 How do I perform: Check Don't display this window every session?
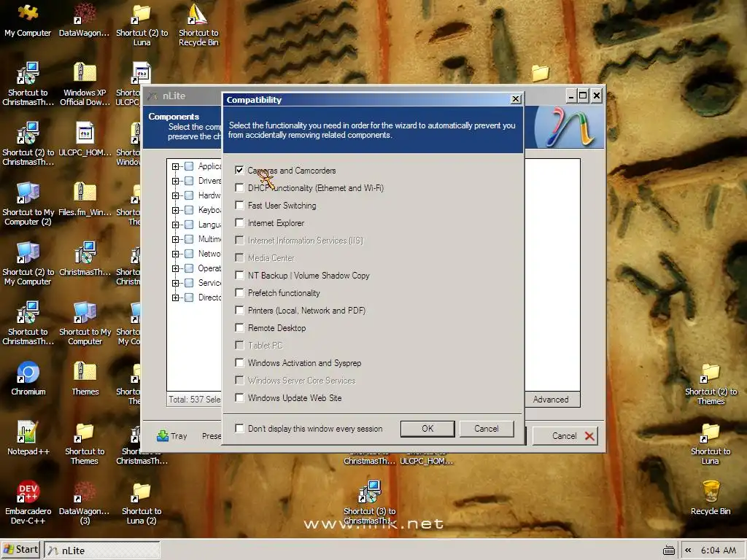click(239, 429)
